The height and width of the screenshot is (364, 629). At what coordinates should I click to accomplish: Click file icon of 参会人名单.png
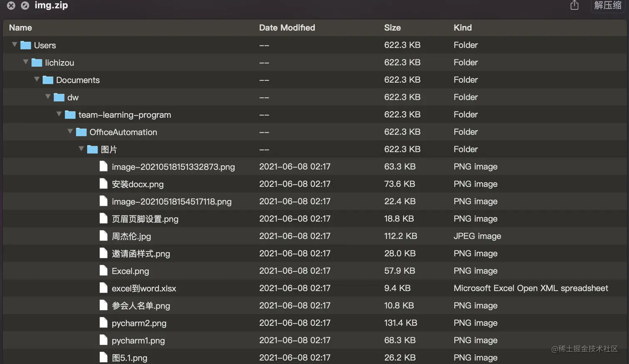104,305
